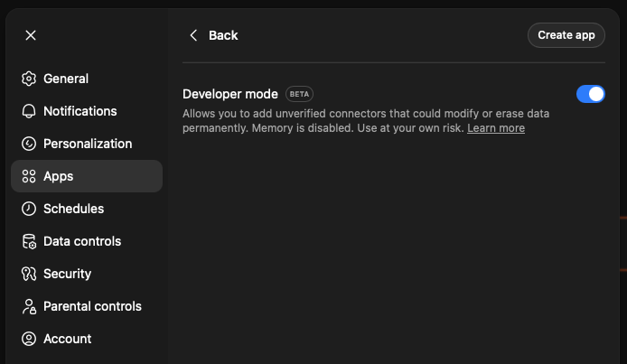The height and width of the screenshot is (364, 627).
Task: Click the Apps grid icon
Action: 29,176
